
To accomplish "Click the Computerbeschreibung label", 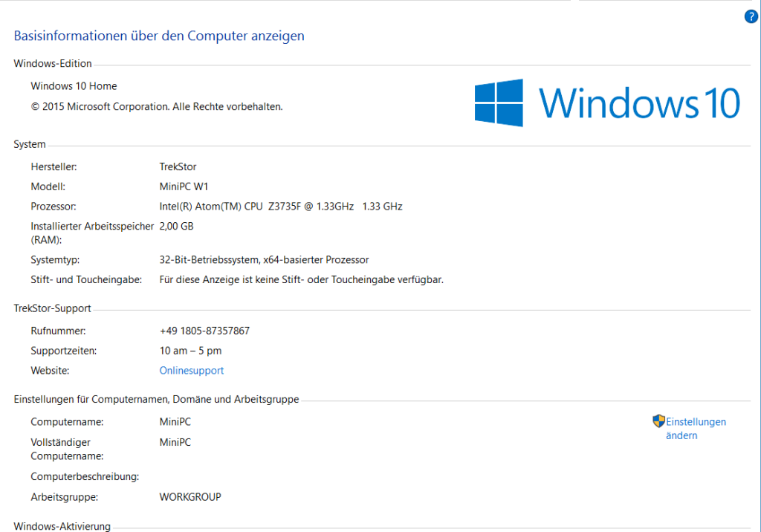I will (85, 477).
